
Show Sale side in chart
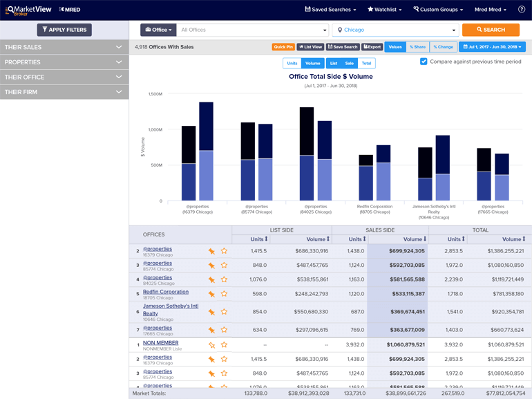[x=349, y=63]
